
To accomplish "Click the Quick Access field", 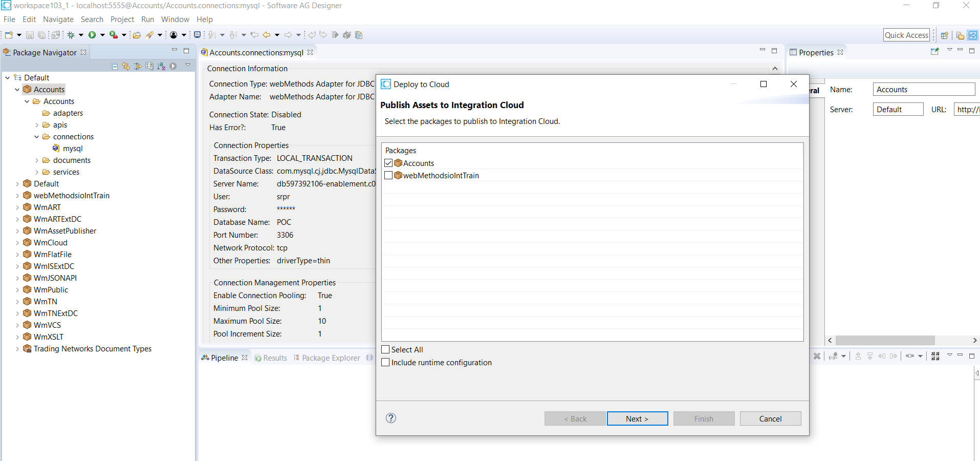I will (906, 35).
